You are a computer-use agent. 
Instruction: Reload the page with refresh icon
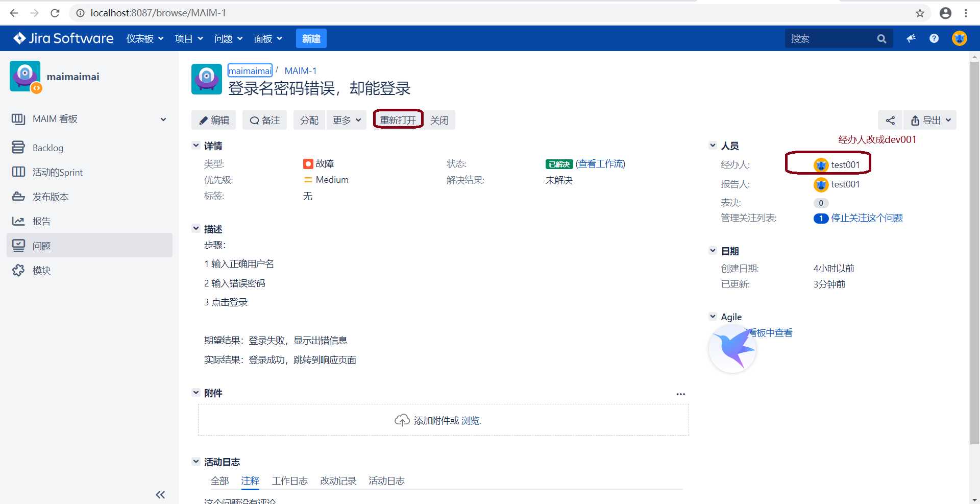pyautogui.click(x=55, y=13)
